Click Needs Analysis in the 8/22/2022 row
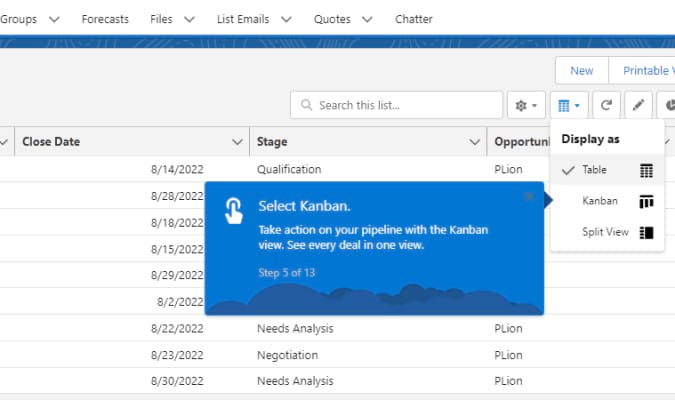 (295, 328)
